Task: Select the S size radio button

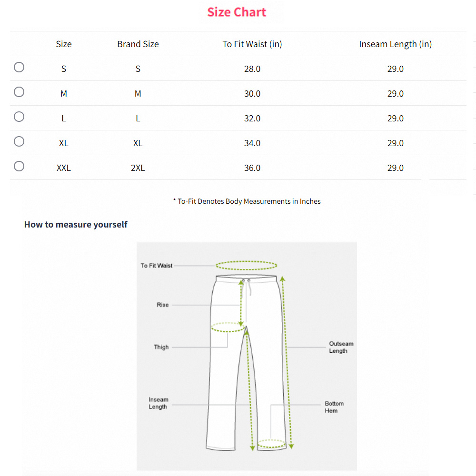Action: pos(19,67)
